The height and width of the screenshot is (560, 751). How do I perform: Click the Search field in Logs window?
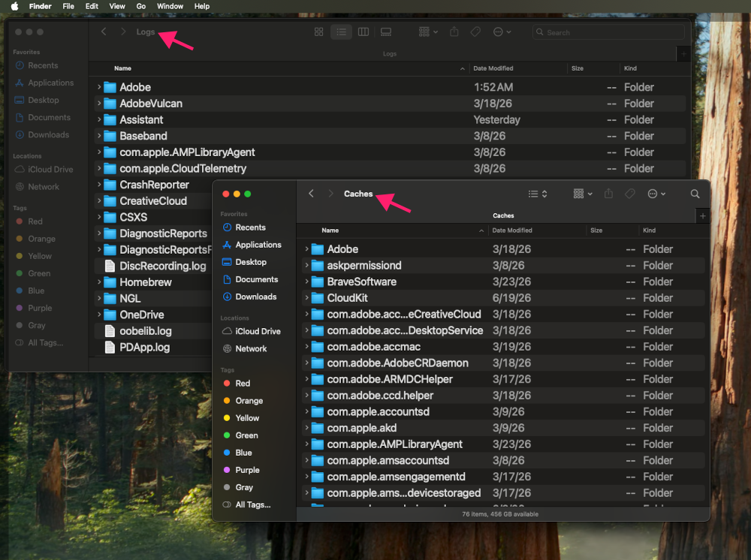(x=609, y=32)
